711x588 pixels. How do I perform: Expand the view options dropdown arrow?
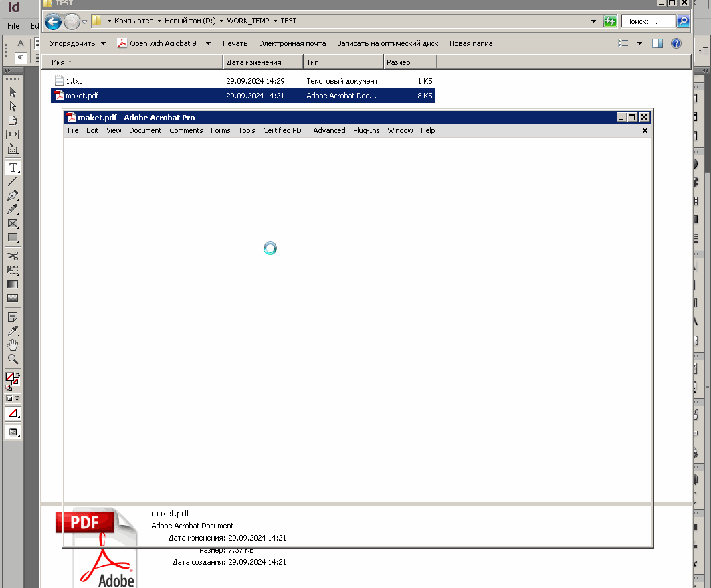click(x=639, y=43)
